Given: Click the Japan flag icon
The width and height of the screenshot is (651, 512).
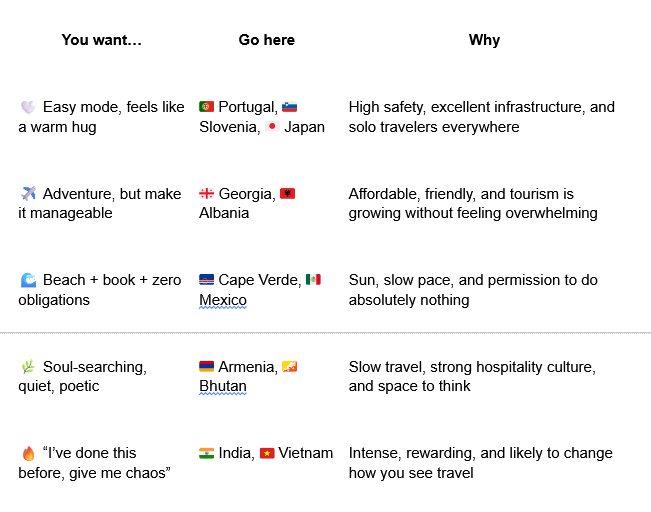Looking at the screenshot, I should point(272,127).
